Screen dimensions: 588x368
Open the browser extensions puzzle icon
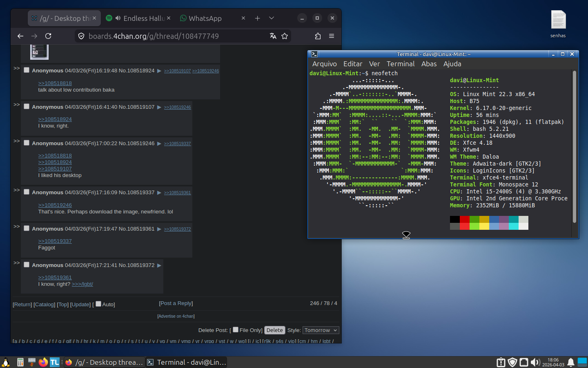(318, 36)
